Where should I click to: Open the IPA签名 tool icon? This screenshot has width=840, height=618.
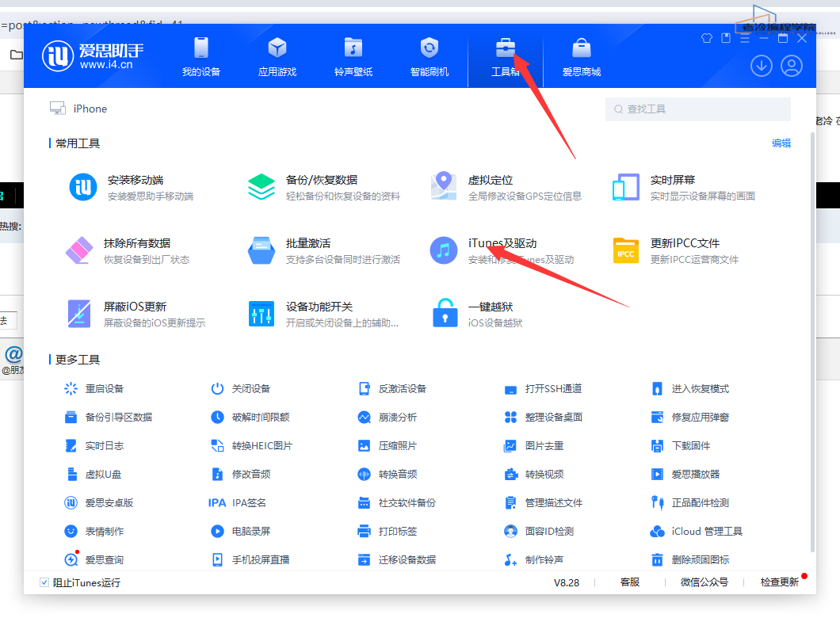(217, 503)
